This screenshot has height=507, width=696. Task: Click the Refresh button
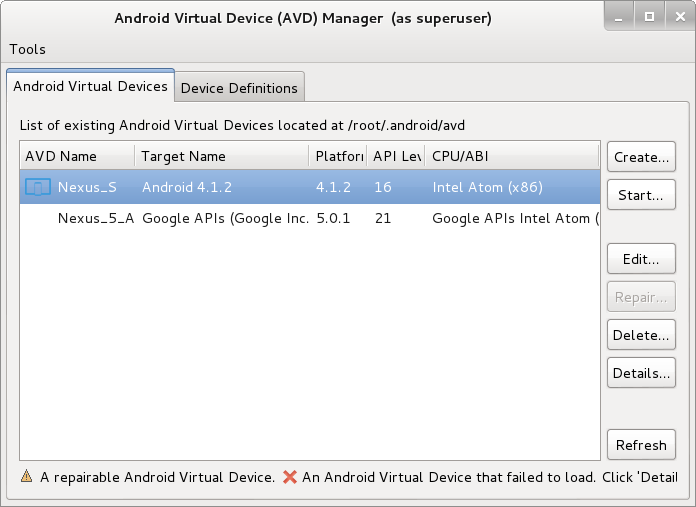(641, 445)
